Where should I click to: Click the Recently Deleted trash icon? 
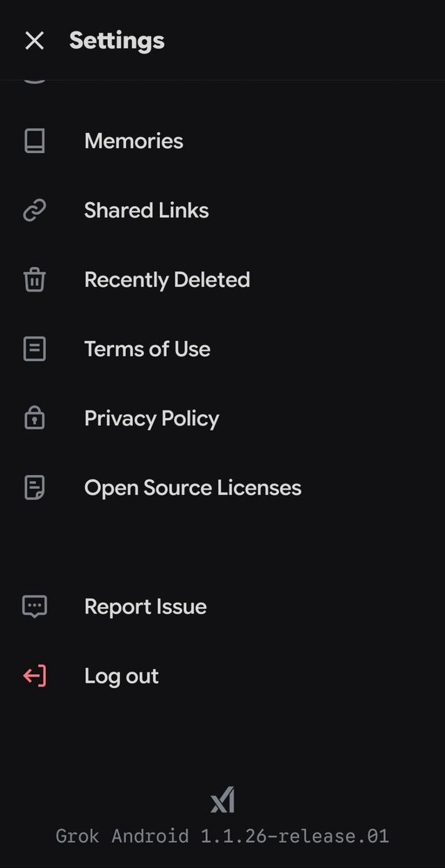click(x=34, y=280)
